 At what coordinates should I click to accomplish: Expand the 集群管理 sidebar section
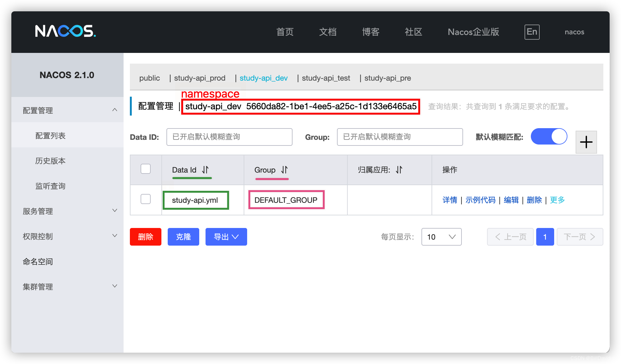tap(67, 287)
